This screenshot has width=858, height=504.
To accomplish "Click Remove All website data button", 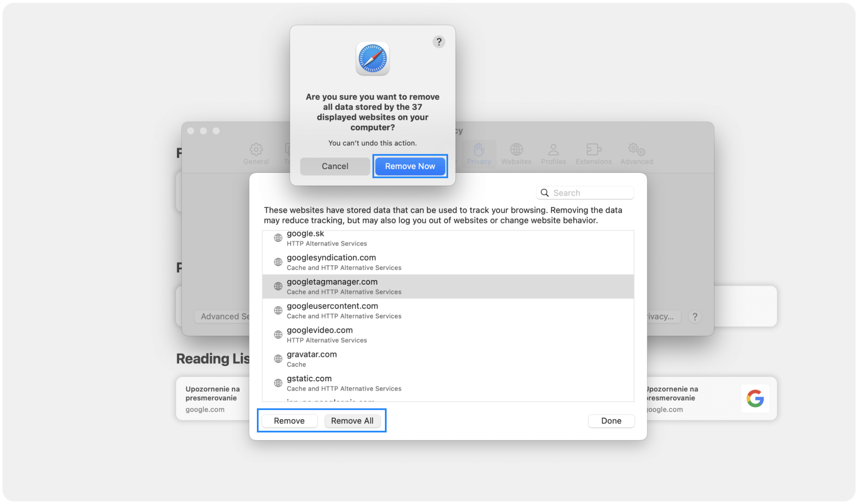I will point(352,420).
